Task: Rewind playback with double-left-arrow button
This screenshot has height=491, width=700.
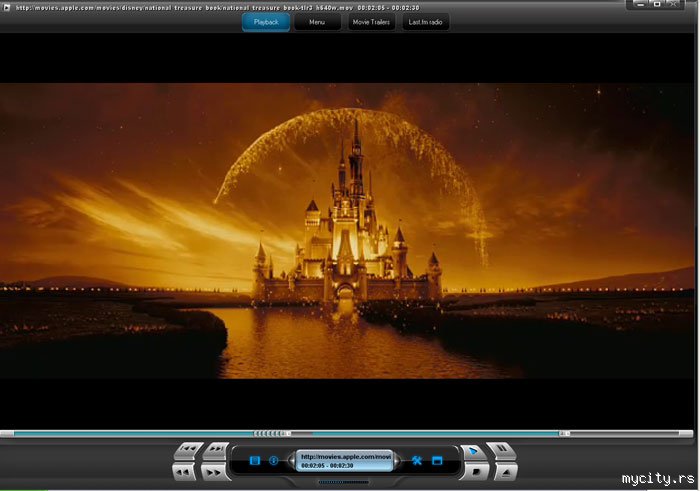Action: click(x=184, y=472)
